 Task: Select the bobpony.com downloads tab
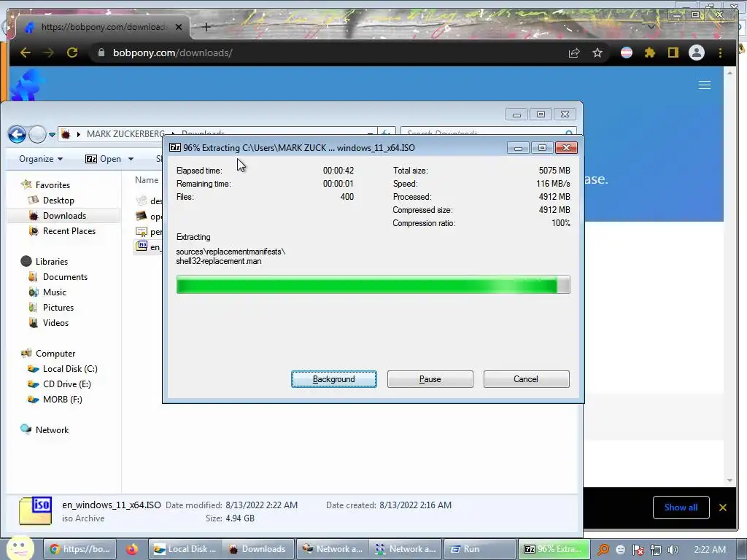click(102, 27)
